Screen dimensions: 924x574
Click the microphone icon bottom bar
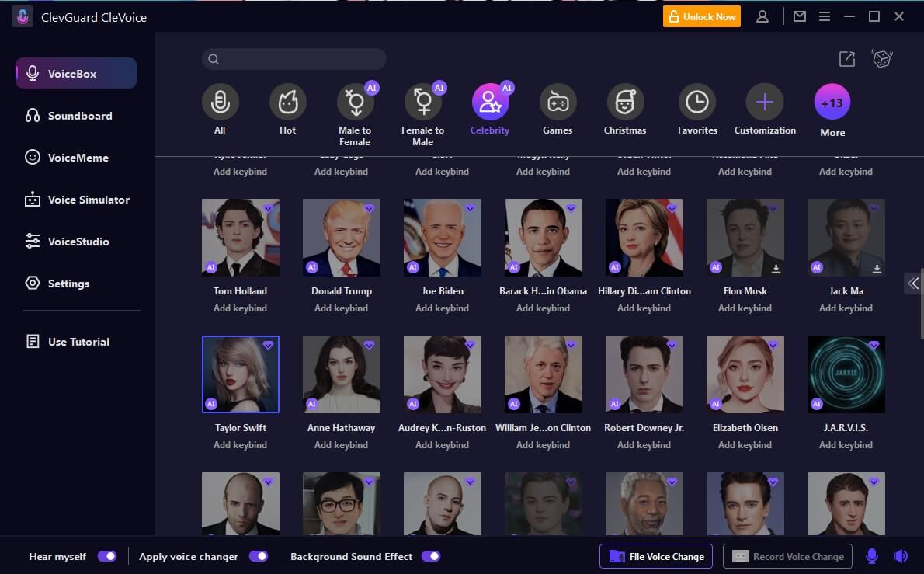click(871, 555)
